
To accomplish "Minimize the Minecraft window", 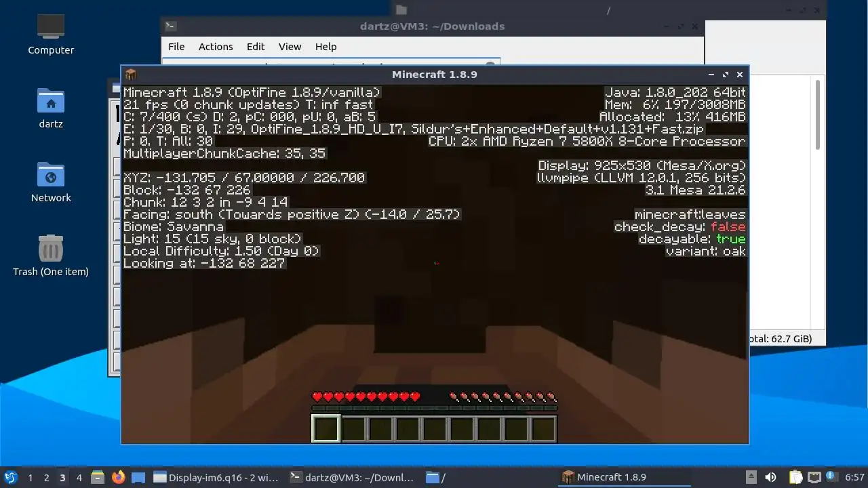I will tap(711, 75).
